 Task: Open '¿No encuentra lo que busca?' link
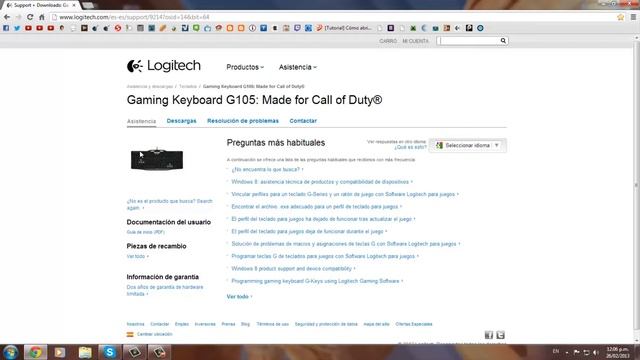coord(267,169)
